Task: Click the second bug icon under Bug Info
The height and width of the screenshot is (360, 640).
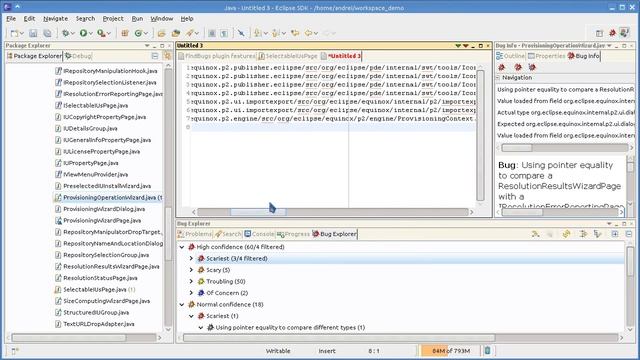Action: click(x=518, y=67)
